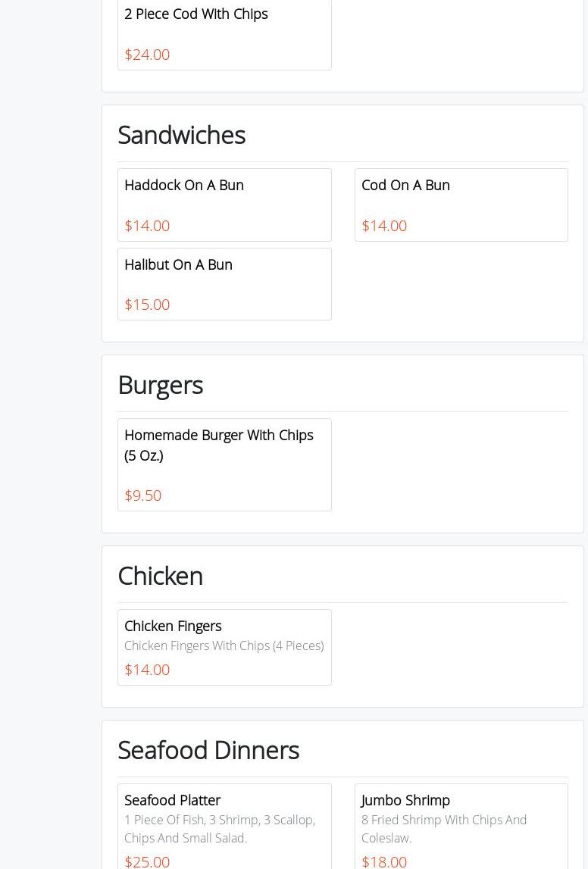Click the Jumbo Shrimp description text

tap(444, 829)
